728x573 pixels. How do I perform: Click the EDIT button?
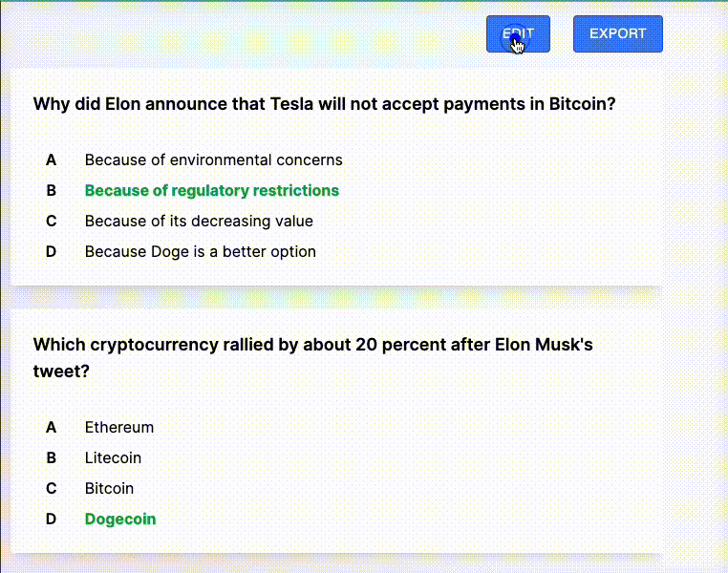[x=518, y=34]
